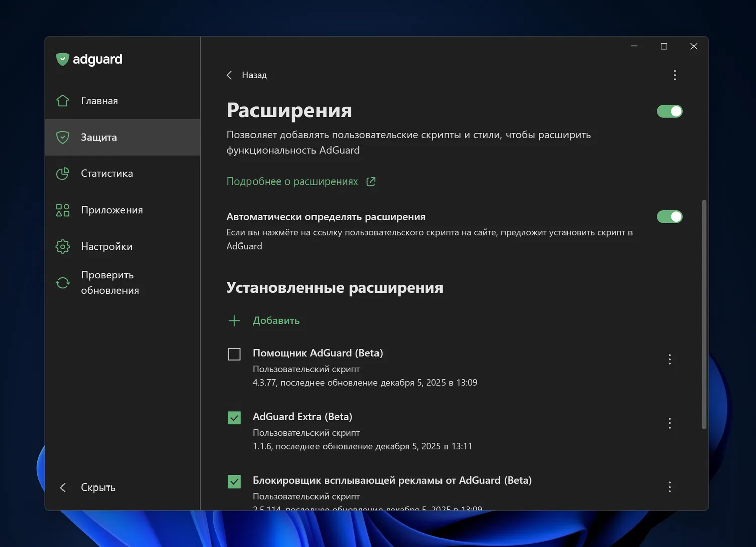Screen dimensions: 756x547
Task: Minimize the AdGuard window
Action: tap(634, 46)
